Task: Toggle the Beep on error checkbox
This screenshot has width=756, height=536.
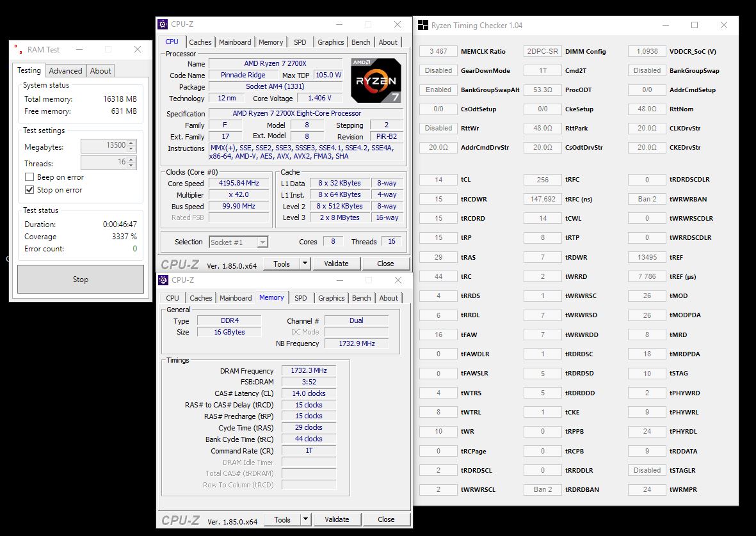Action: (x=29, y=177)
